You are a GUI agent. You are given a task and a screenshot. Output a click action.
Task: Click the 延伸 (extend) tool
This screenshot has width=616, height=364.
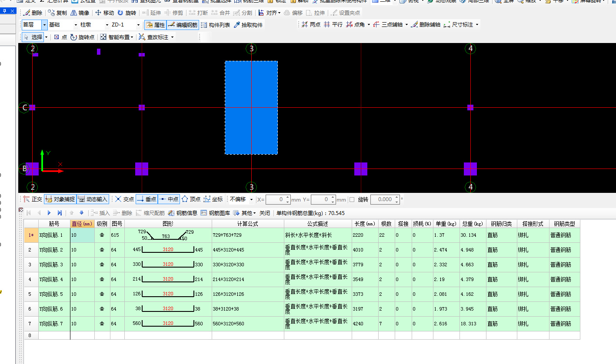point(152,13)
